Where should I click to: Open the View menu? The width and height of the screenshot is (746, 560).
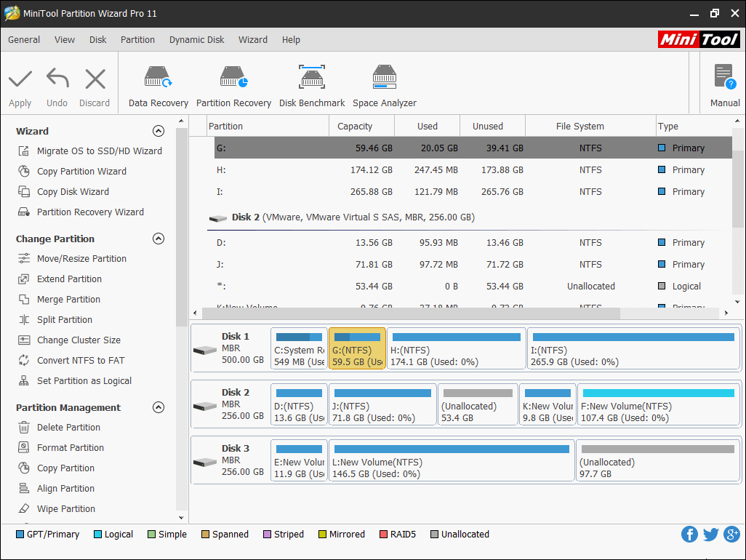tap(65, 40)
